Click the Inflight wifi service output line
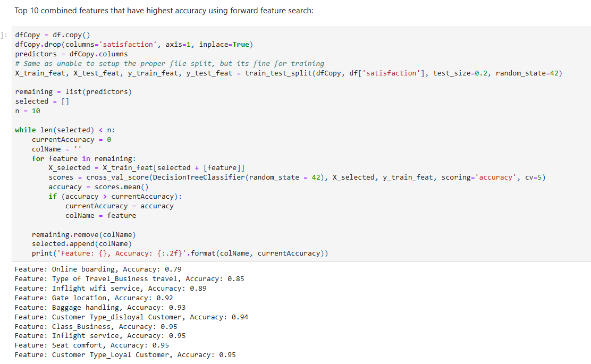This screenshot has height=364, width=591. coord(111,289)
